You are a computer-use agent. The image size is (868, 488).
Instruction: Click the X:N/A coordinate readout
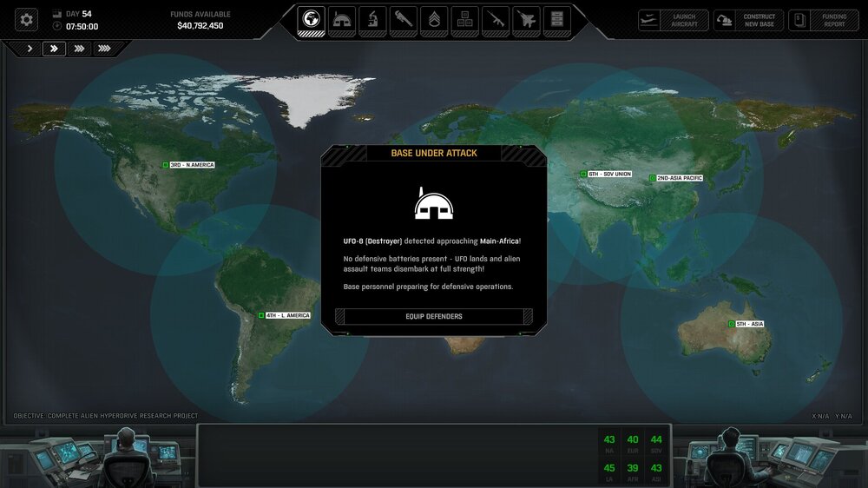pyautogui.click(x=820, y=416)
